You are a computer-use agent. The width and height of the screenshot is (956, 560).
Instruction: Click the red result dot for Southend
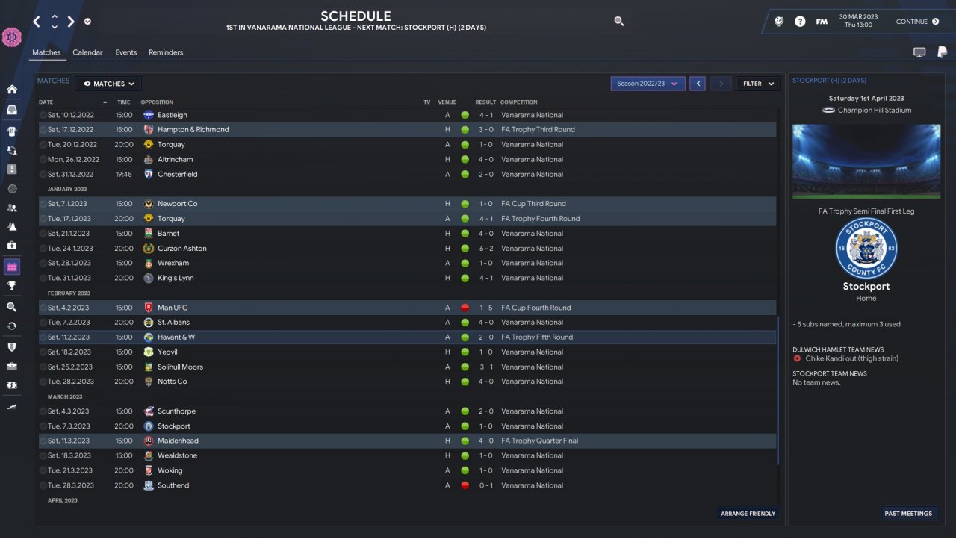click(x=465, y=485)
